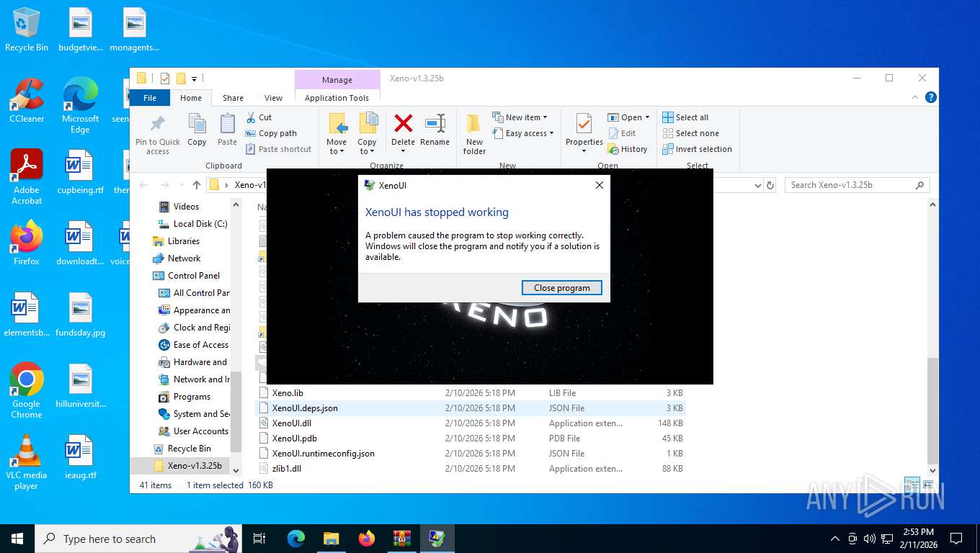Select the XenoUI.deps.json file
Image resolution: width=980 pixels, height=553 pixels.
pyautogui.click(x=305, y=408)
